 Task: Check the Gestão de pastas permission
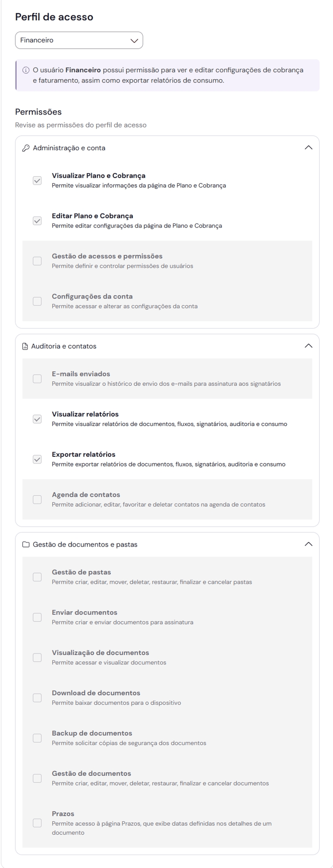click(37, 577)
